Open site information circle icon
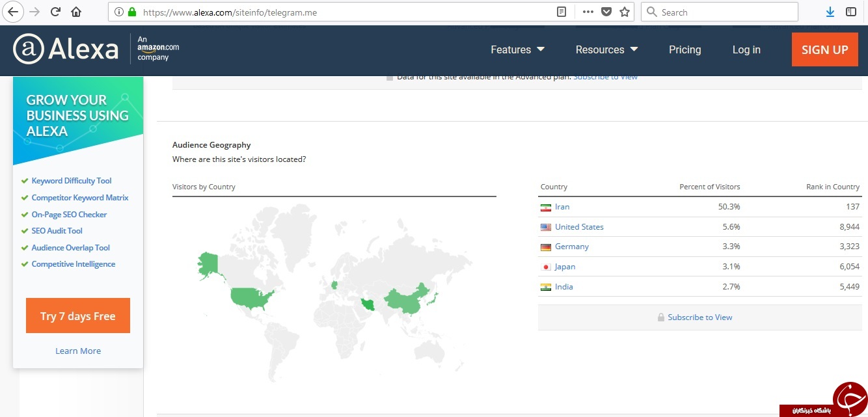This screenshot has width=868, height=417. point(119,12)
